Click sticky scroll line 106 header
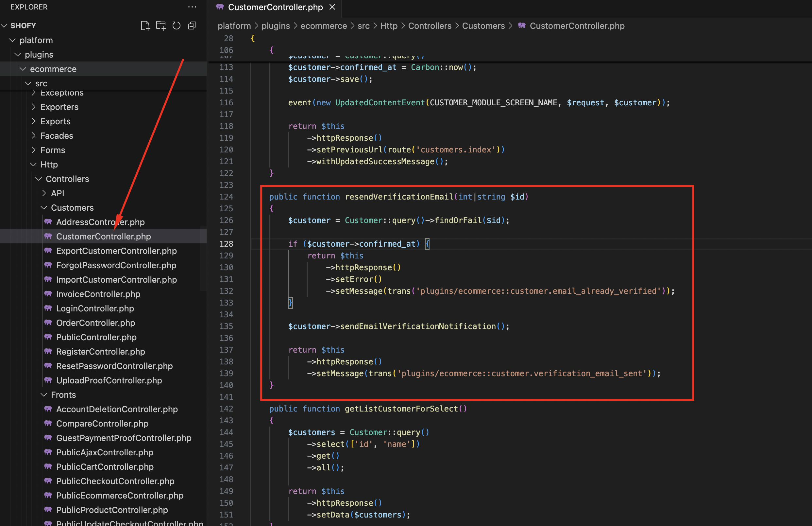Image resolution: width=812 pixels, height=526 pixels. (x=509, y=50)
